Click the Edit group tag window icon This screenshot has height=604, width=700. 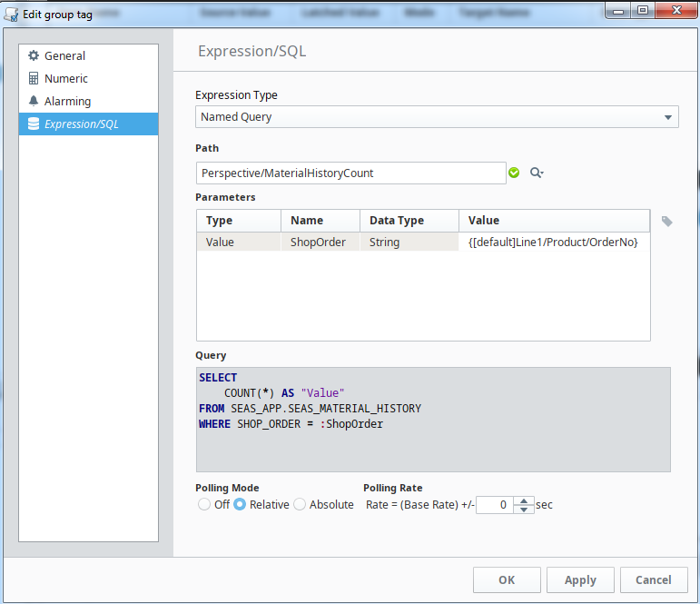(x=11, y=15)
